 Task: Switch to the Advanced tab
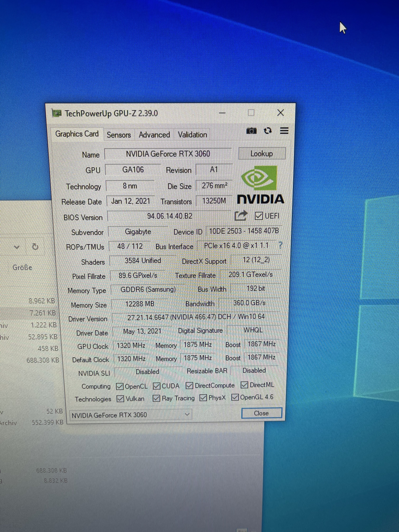click(154, 135)
